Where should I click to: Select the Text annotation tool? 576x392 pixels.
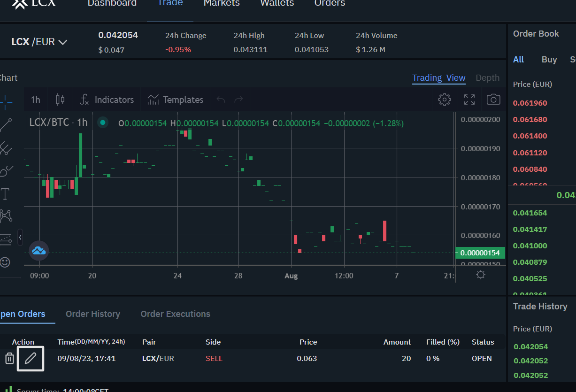(5, 193)
